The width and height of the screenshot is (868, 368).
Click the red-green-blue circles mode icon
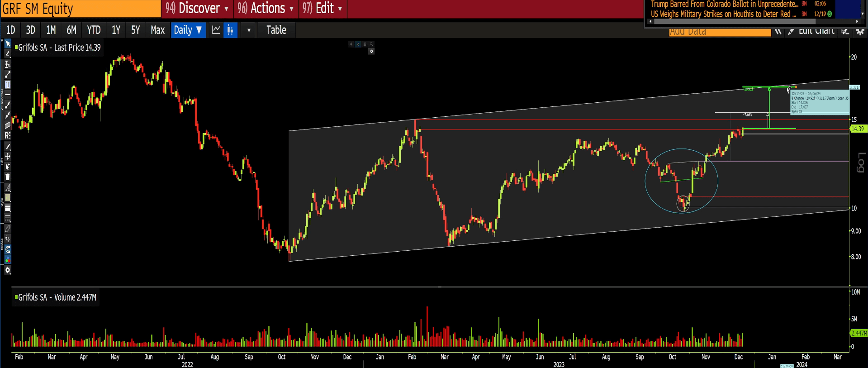(8, 259)
